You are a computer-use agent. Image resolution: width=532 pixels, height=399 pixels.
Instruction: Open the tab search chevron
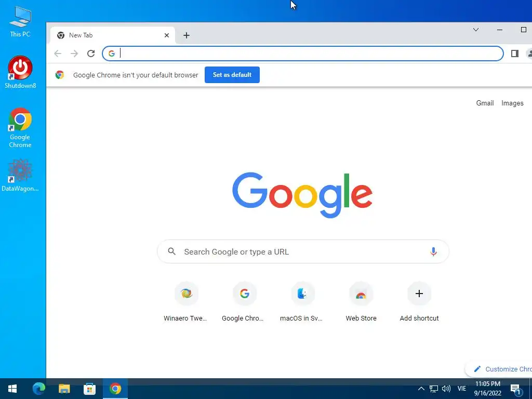(x=476, y=30)
